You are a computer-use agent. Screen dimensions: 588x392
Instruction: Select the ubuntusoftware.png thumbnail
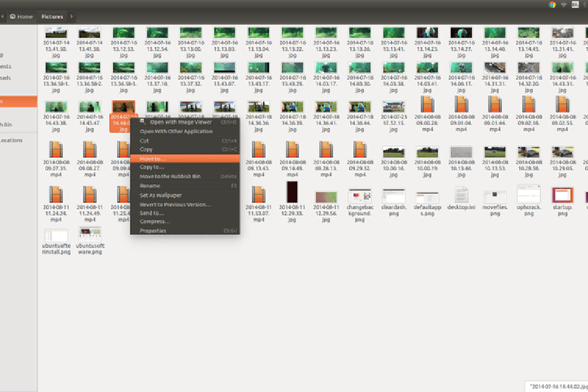(x=90, y=235)
